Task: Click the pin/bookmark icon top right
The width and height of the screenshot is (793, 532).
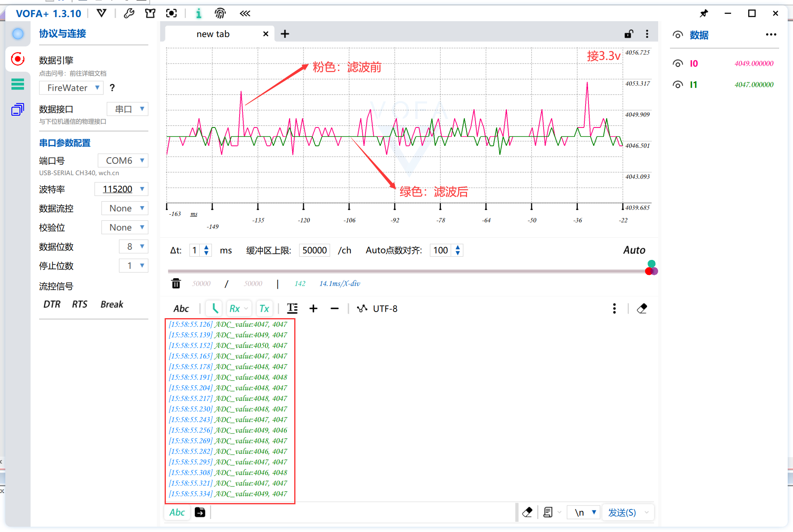Action: pos(705,13)
